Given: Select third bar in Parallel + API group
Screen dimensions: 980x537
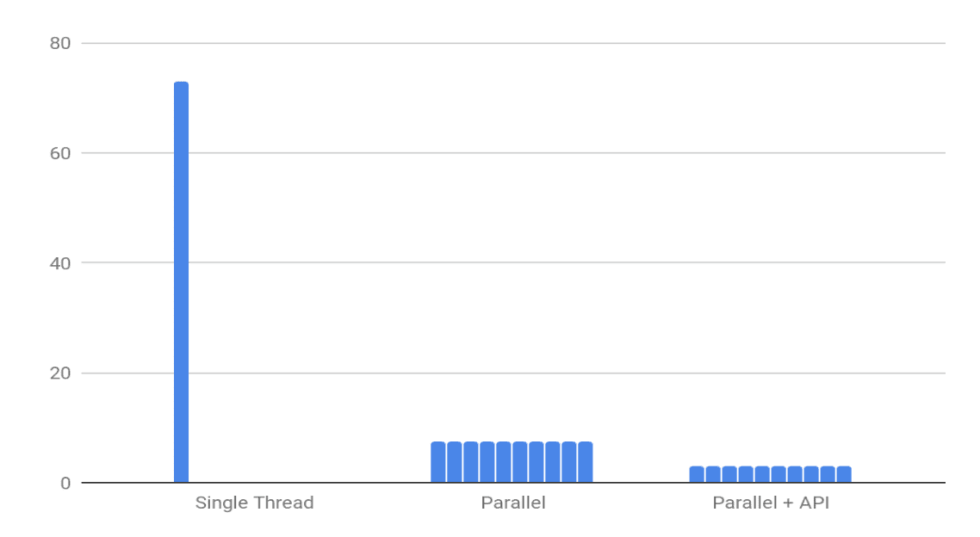Looking at the screenshot, I should coord(729,474).
